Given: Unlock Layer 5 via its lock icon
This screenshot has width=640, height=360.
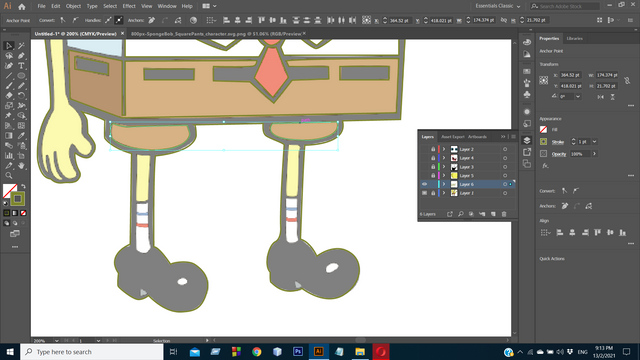Looking at the screenshot, I should [x=433, y=176].
